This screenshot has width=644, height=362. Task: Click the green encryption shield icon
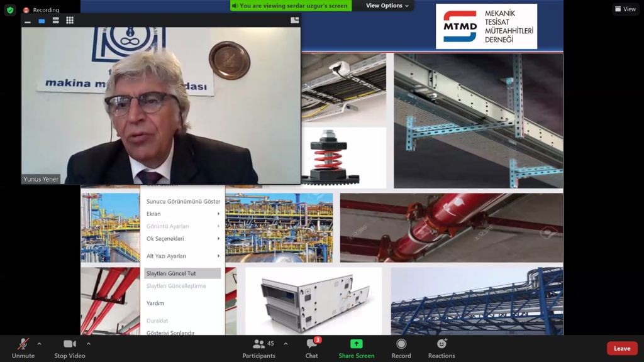(x=9, y=10)
